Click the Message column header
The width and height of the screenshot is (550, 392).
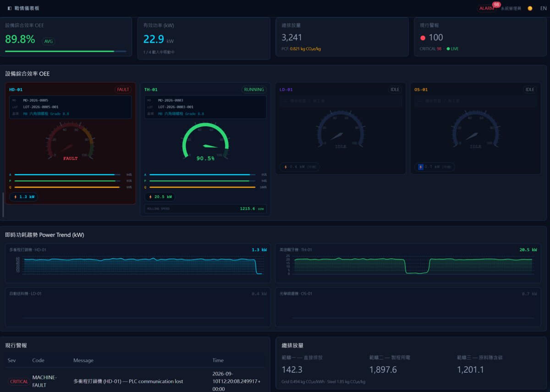83,360
